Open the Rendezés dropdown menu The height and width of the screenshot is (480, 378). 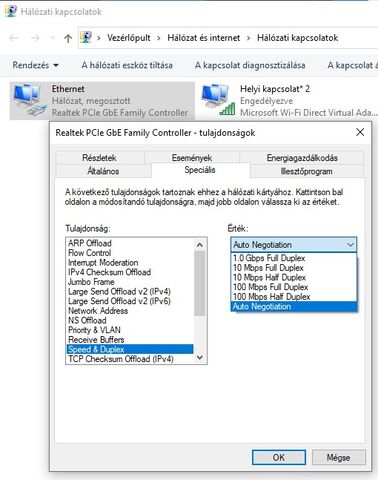(x=36, y=65)
